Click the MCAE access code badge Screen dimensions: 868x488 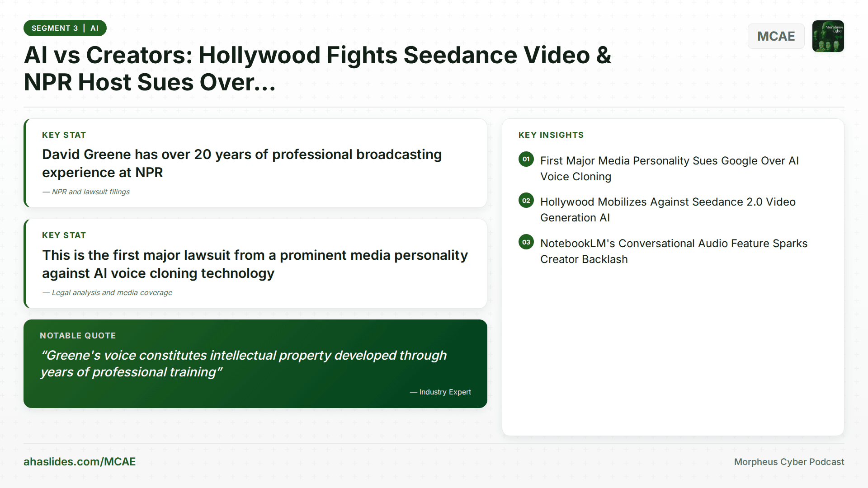pos(776,36)
